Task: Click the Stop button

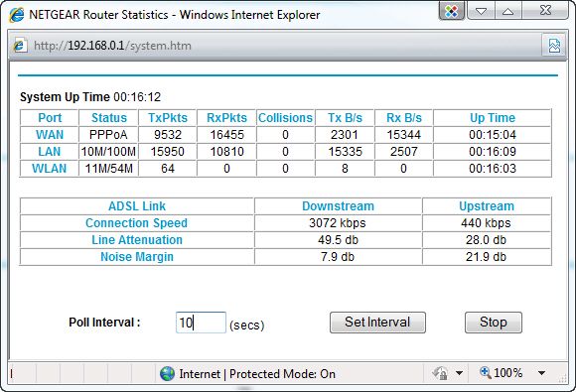Action: pos(494,323)
